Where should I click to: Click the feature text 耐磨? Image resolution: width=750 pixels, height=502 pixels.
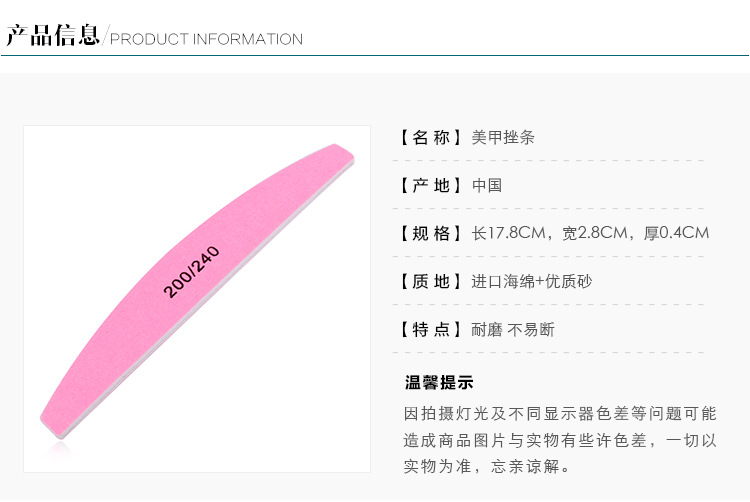pyautogui.click(x=487, y=329)
